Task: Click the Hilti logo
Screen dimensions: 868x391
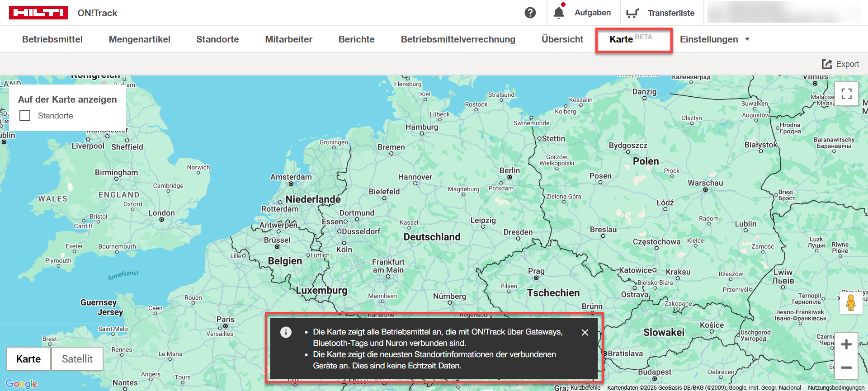Action: coord(38,13)
